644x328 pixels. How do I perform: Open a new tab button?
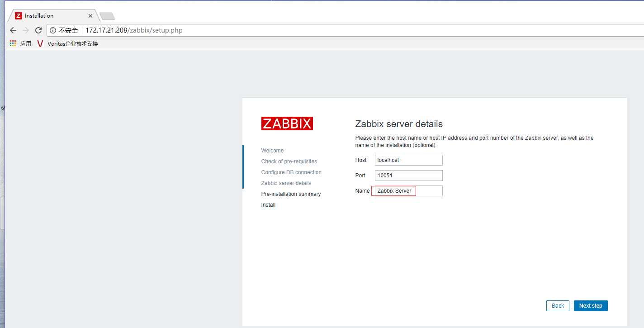tap(107, 16)
